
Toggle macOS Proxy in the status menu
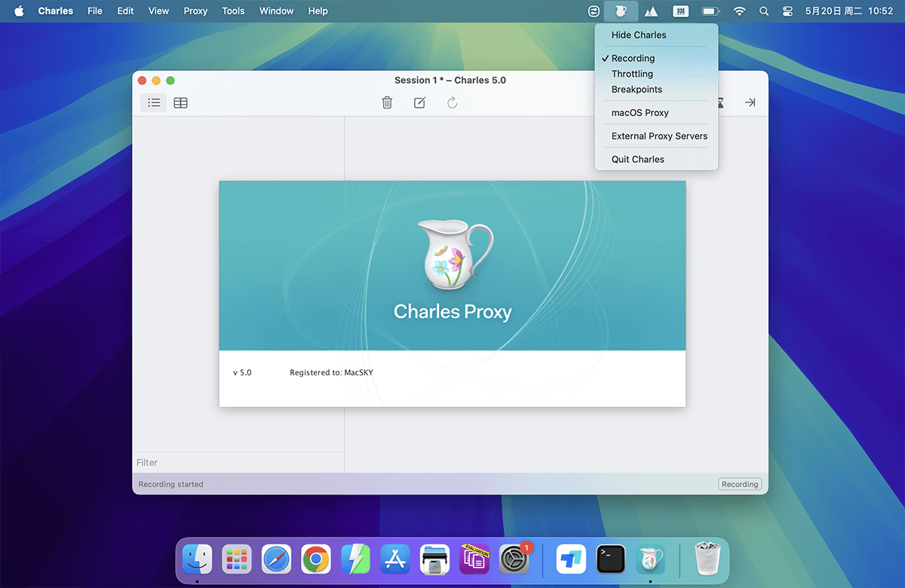[656, 112]
